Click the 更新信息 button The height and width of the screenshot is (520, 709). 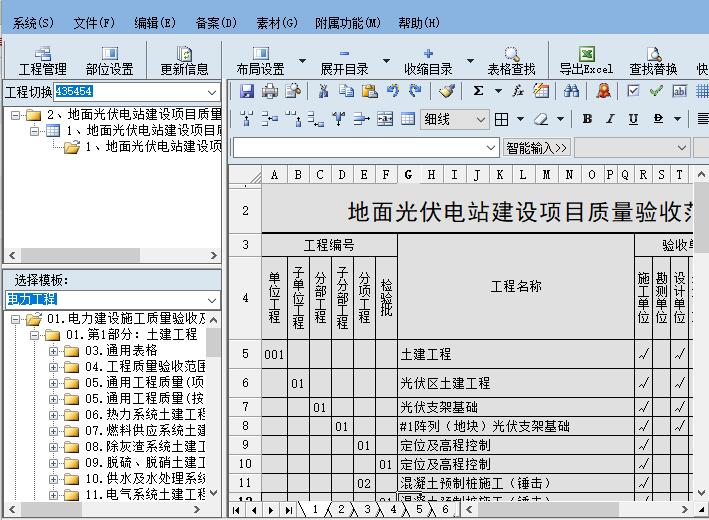pos(184,60)
